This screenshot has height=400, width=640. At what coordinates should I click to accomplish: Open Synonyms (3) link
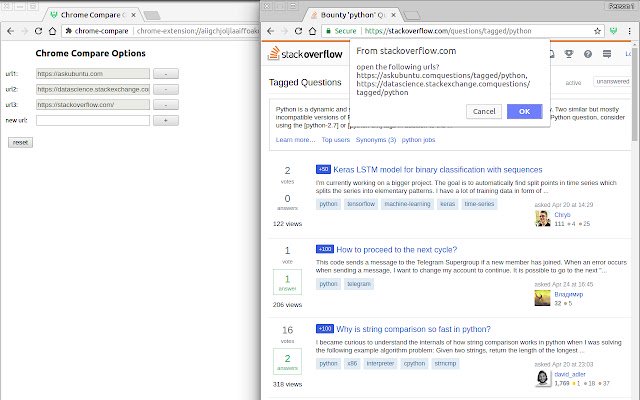point(376,140)
